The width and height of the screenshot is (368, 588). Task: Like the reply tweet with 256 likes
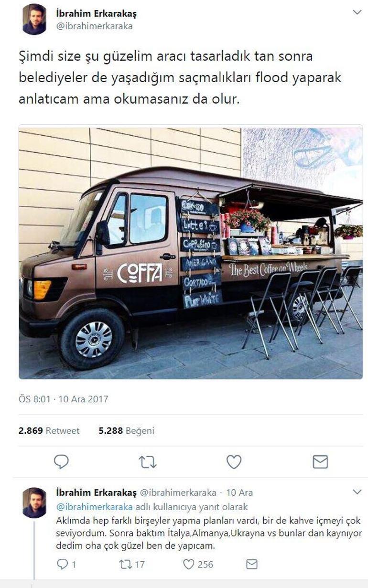(x=198, y=564)
